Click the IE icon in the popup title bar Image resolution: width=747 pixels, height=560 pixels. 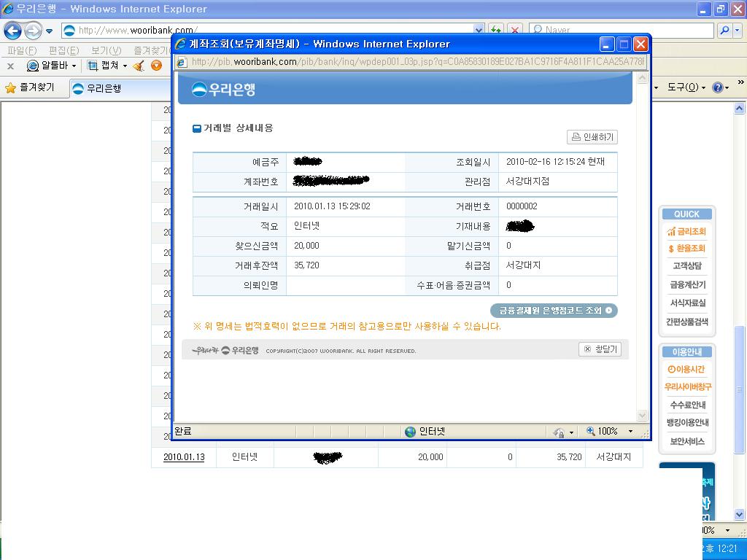click(x=181, y=44)
